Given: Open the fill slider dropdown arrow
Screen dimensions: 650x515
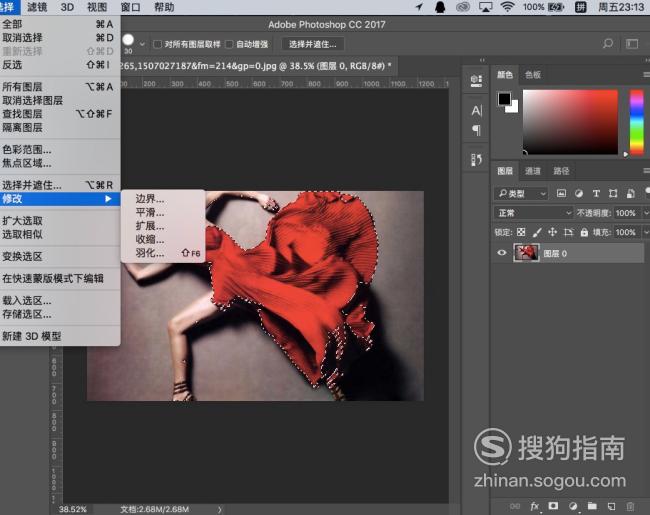Looking at the screenshot, I should (646, 232).
